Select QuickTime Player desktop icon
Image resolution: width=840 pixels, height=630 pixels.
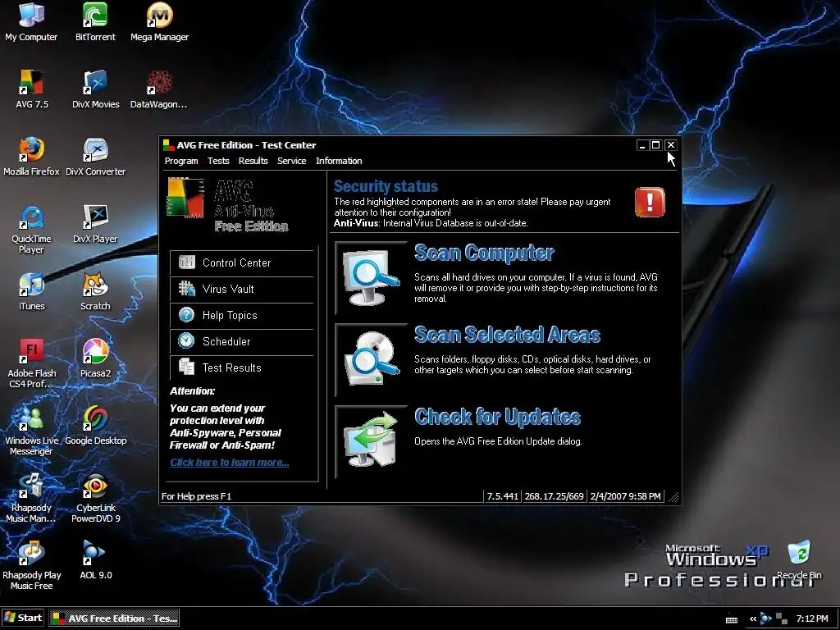tap(32, 229)
